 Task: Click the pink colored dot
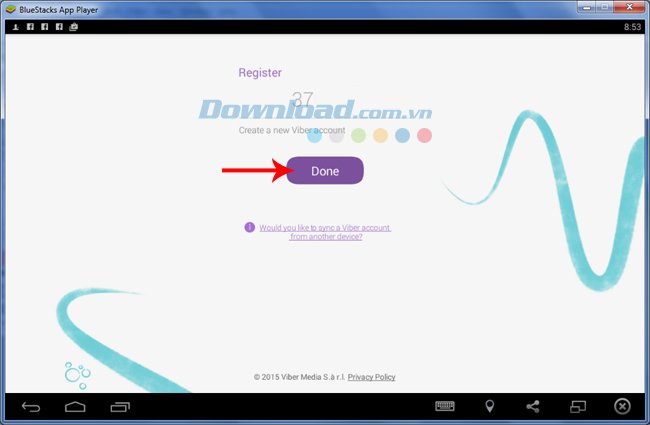(424, 135)
